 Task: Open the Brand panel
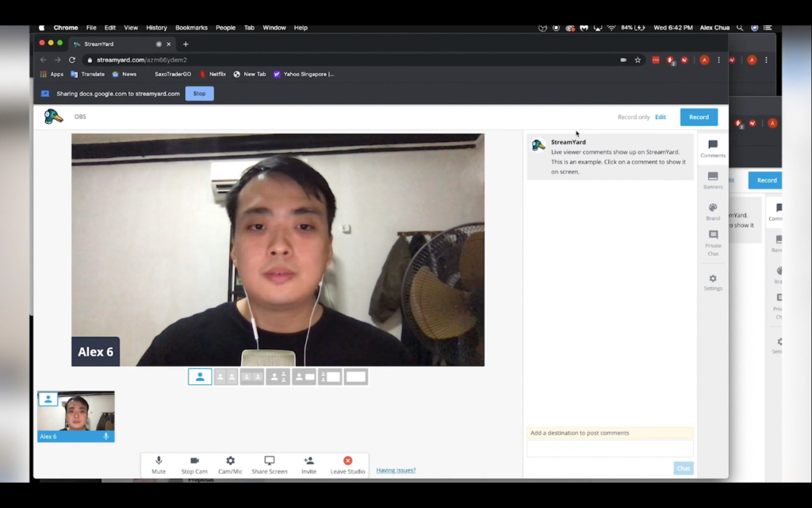pyautogui.click(x=713, y=211)
